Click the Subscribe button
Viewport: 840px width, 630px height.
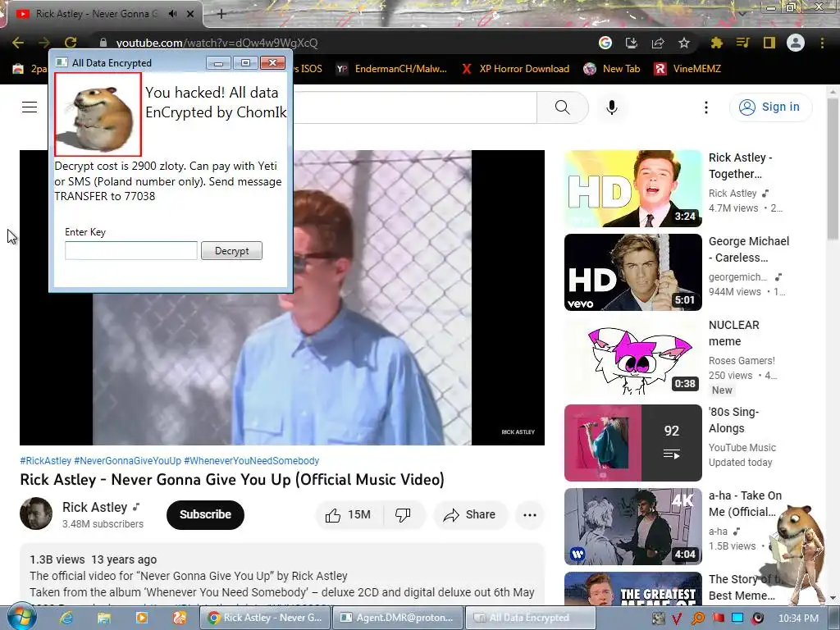coord(205,514)
